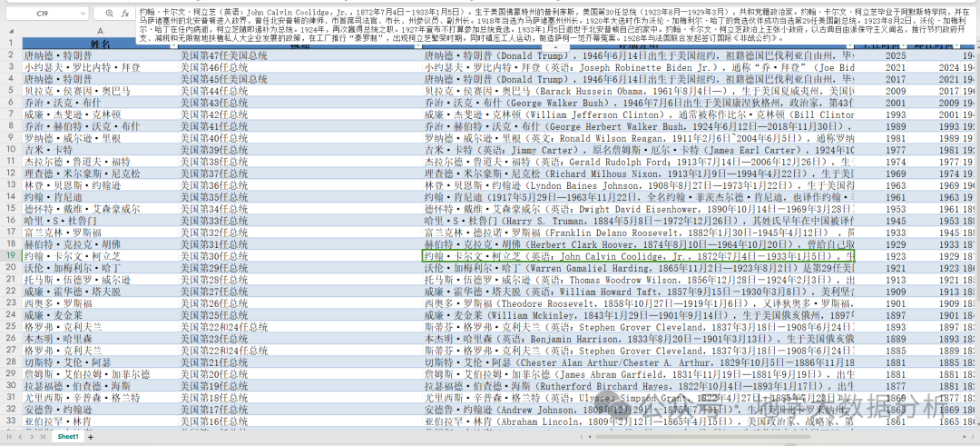
Task: Select row 19 header
Action: [x=11, y=256]
